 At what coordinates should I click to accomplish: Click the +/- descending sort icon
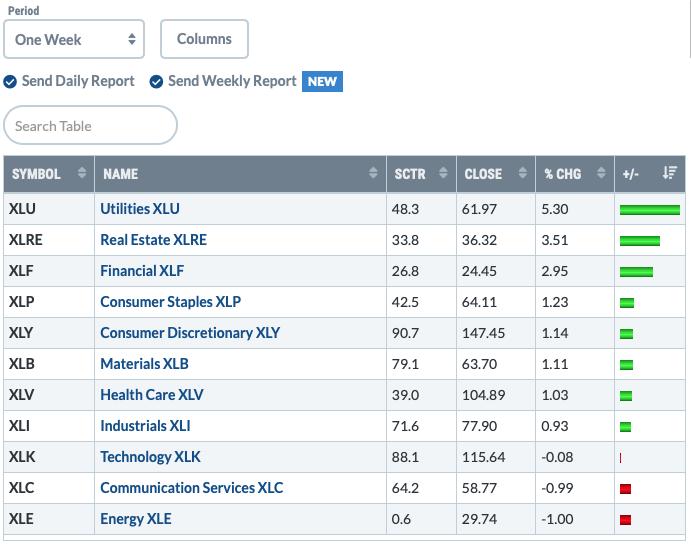tap(669, 174)
